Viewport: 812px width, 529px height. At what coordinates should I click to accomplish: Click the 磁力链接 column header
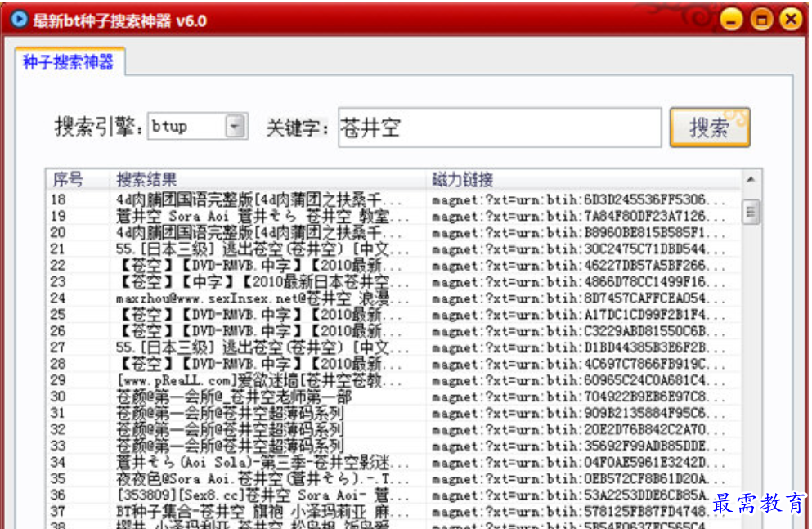tap(583, 180)
